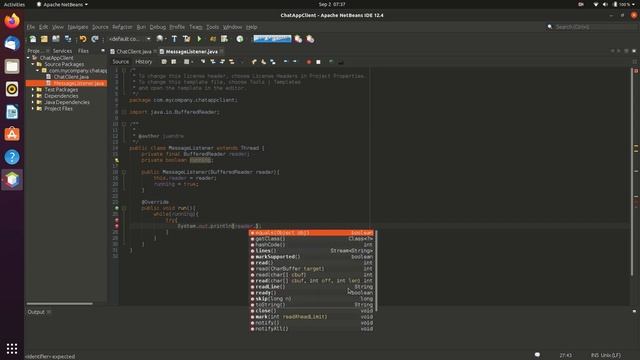Screen dimensions: 640x360
Task: Switch to the History view button
Action: click(143, 62)
